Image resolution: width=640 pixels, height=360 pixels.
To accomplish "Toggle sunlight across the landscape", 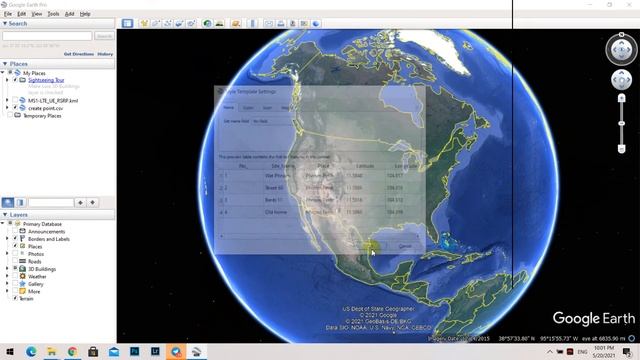I will pos(220,23).
